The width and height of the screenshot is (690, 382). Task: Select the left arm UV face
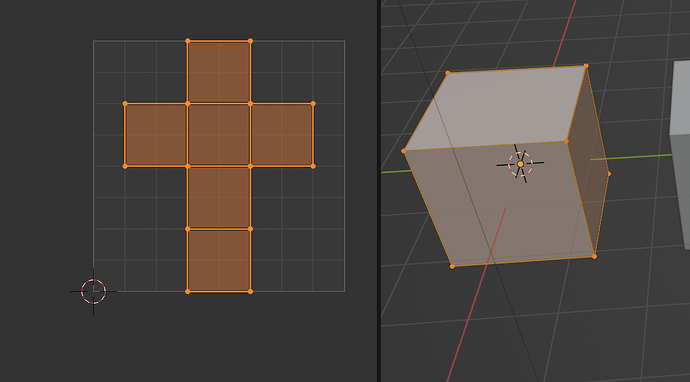point(156,135)
